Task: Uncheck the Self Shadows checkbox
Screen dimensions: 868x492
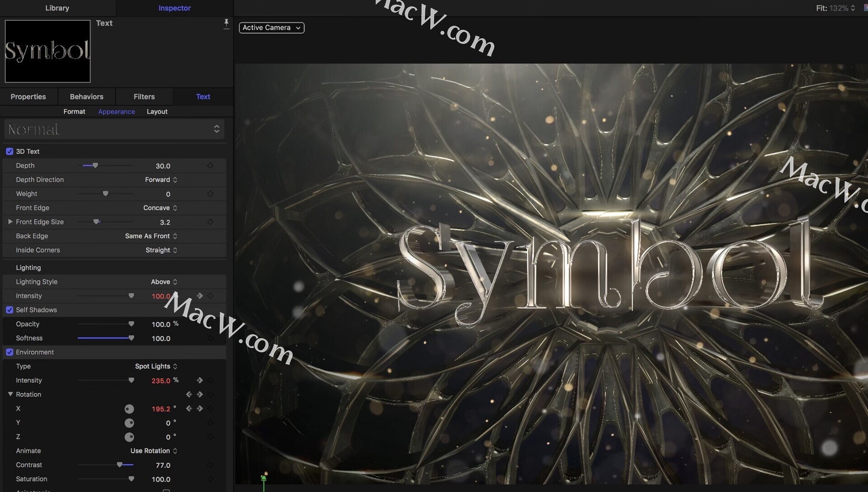Action: click(x=9, y=310)
